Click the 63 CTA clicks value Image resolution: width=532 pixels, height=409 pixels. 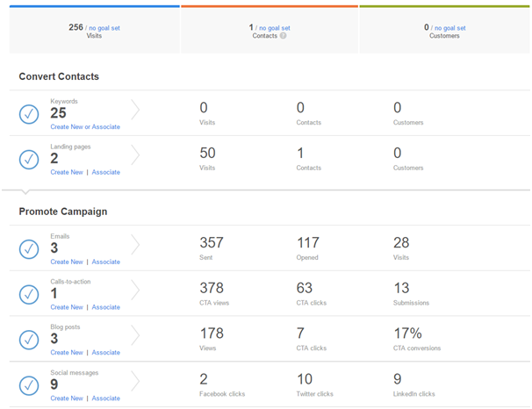coord(305,288)
